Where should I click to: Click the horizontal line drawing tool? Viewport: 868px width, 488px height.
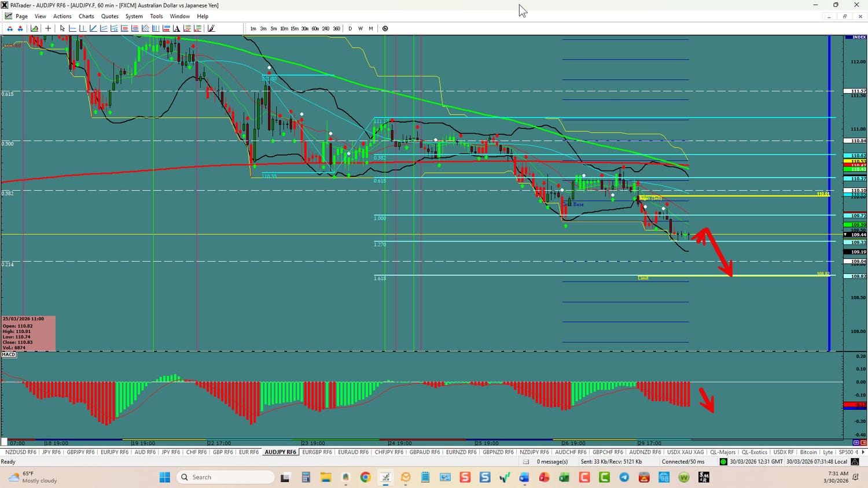(x=72, y=28)
